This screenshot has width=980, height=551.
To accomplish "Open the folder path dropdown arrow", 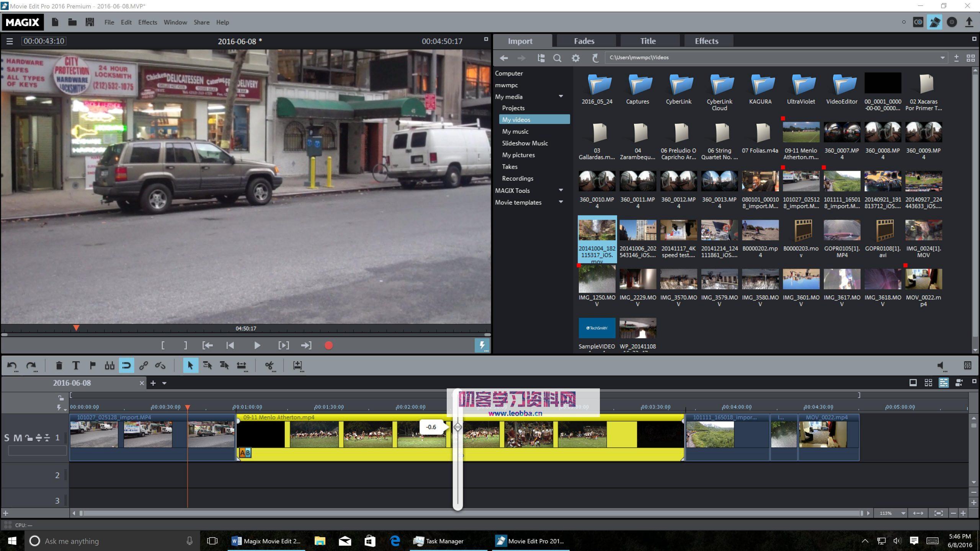I will tap(942, 58).
